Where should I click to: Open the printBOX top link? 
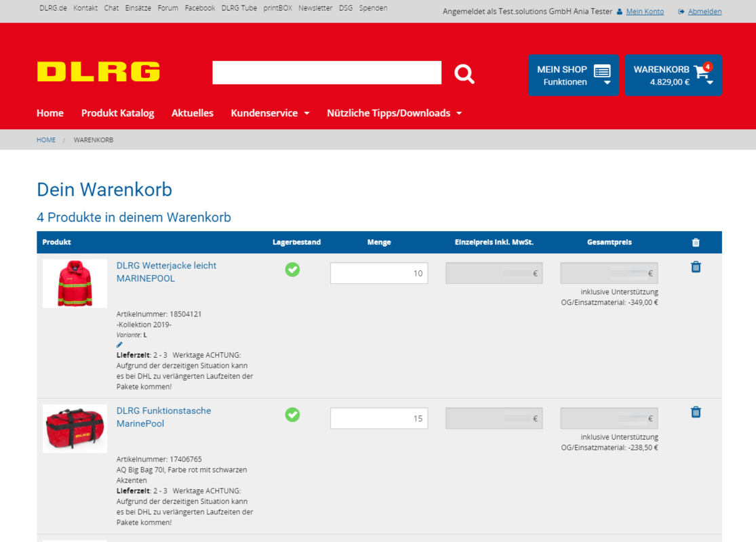pos(278,8)
